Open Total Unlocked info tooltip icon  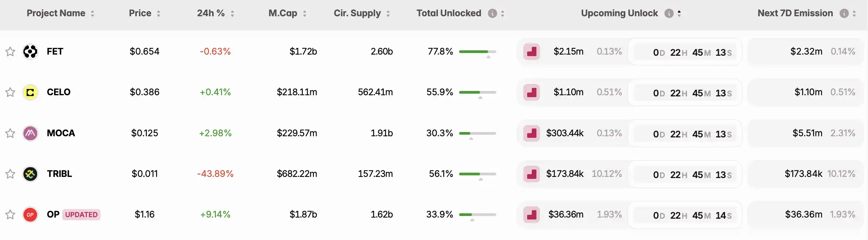(492, 13)
